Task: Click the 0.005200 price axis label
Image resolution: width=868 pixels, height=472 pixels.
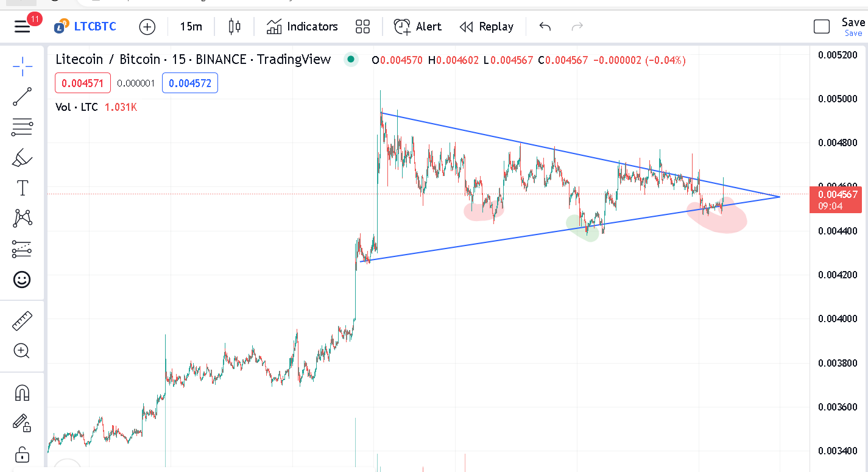Action: point(838,55)
